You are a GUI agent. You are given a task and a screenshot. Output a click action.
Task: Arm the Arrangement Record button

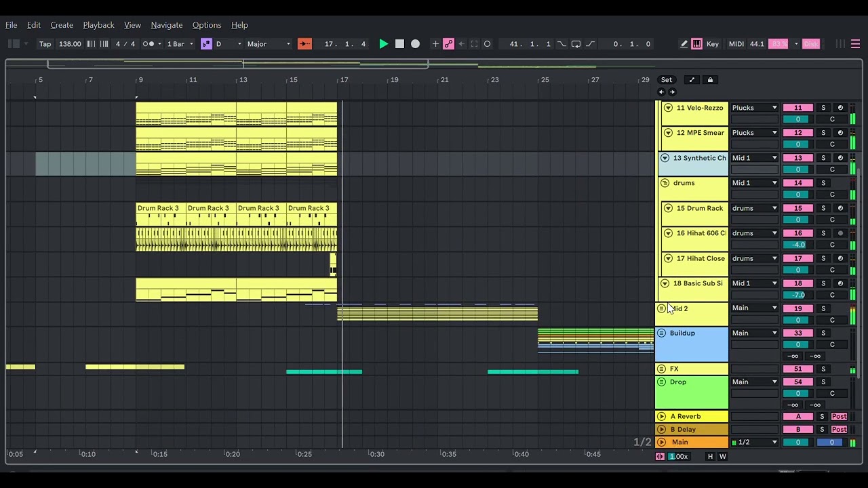(415, 44)
